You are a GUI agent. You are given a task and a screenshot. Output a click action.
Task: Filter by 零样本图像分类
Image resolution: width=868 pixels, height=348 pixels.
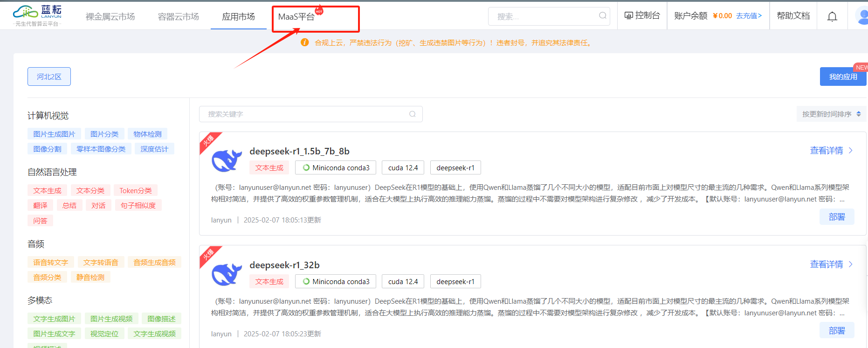tap(101, 149)
